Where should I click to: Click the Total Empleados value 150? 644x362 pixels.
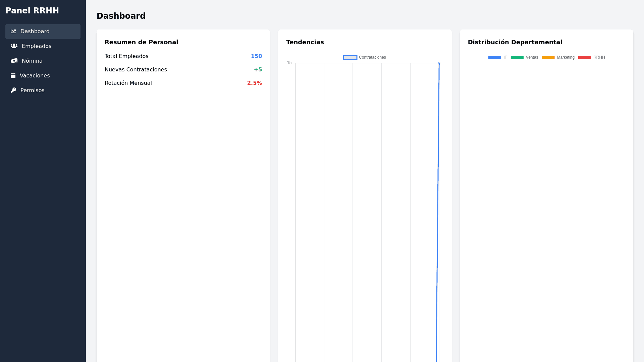[x=256, y=56]
